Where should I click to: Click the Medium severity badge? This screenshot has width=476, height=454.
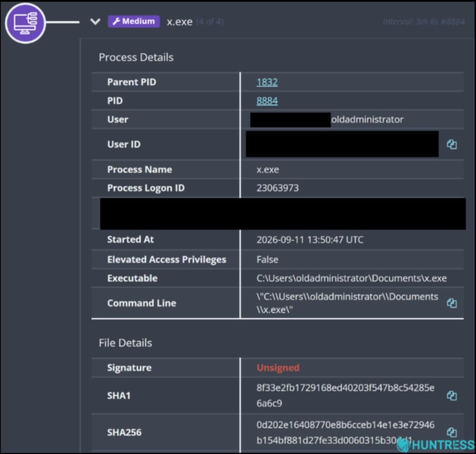134,21
